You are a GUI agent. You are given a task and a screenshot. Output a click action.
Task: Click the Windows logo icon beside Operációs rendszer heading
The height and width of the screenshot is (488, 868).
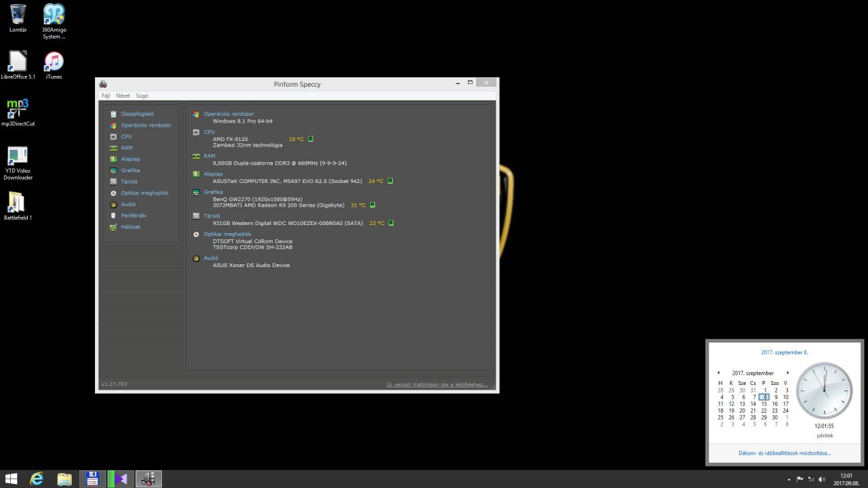point(196,114)
